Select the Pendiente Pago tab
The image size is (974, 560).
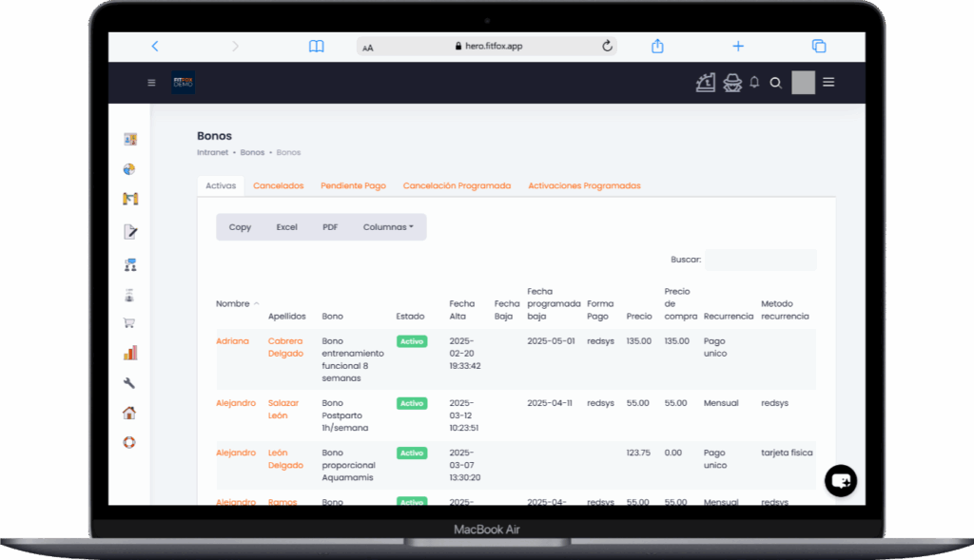tap(353, 185)
